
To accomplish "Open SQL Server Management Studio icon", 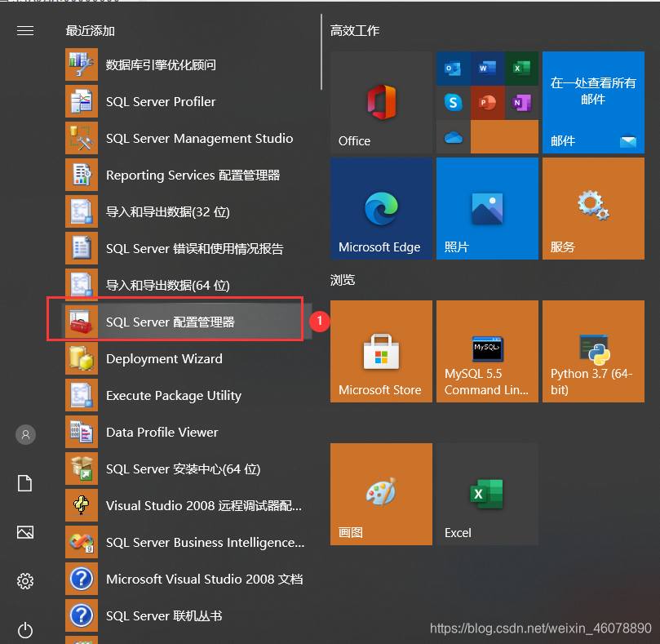I will point(82,138).
